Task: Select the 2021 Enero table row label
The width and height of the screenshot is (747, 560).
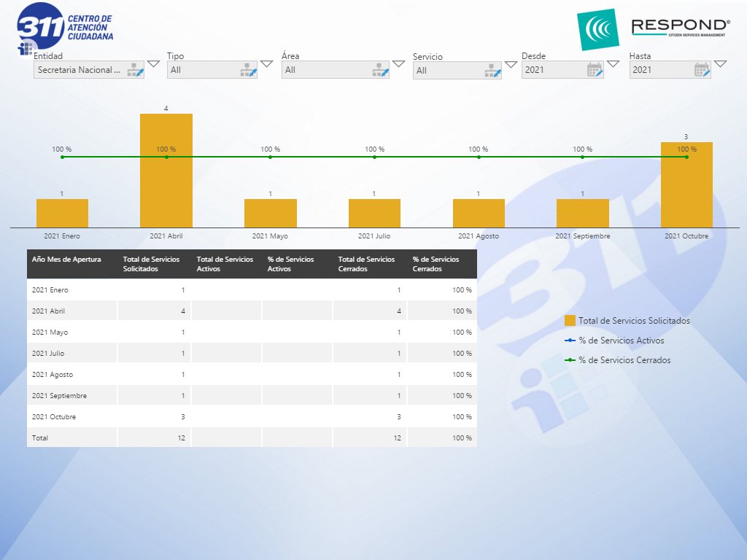Action: (x=50, y=290)
